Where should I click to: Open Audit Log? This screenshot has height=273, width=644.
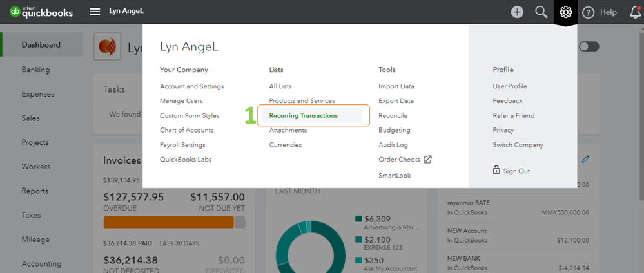pyautogui.click(x=393, y=145)
